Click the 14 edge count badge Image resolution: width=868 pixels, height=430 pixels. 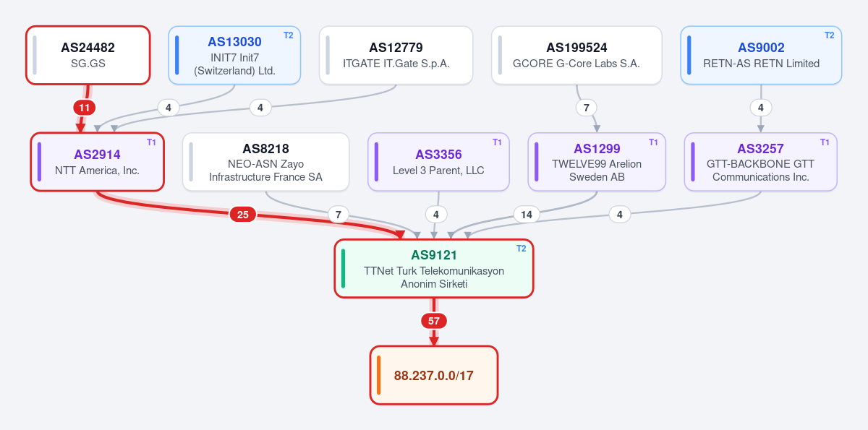click(527, 214)
